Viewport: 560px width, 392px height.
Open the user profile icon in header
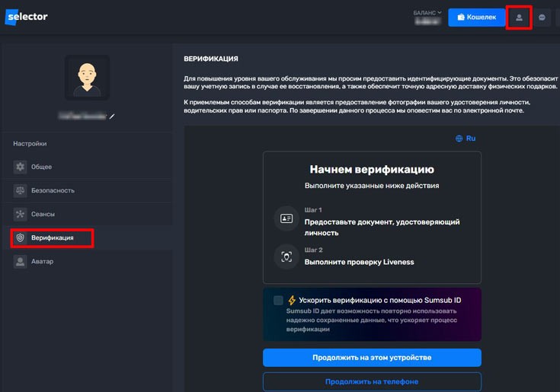[519, 18]
